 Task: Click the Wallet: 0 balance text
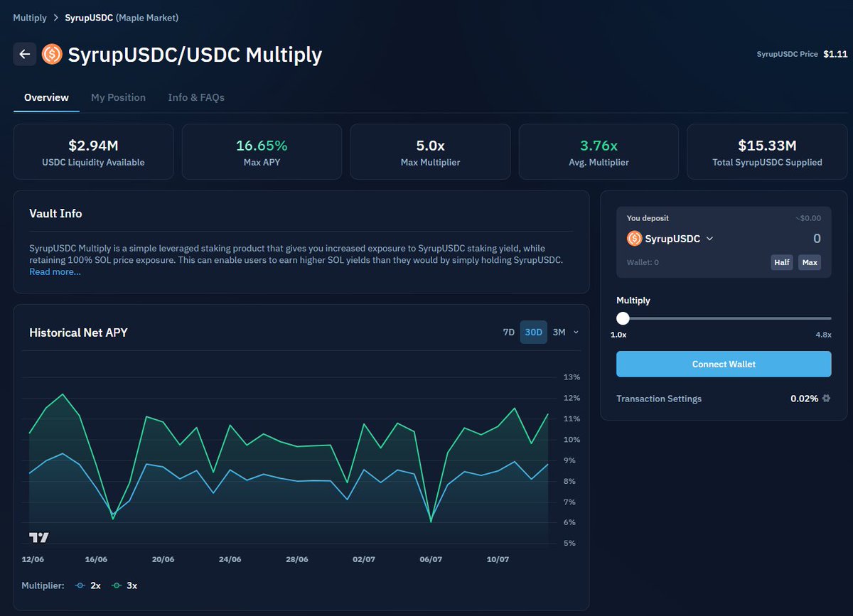[643, 262]
